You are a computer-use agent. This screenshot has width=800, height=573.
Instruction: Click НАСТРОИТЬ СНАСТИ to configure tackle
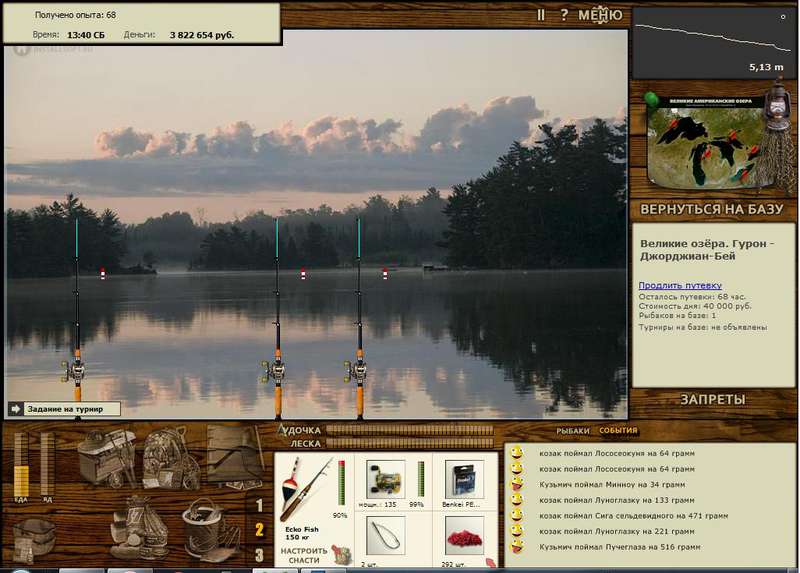[x=304, y=556]
